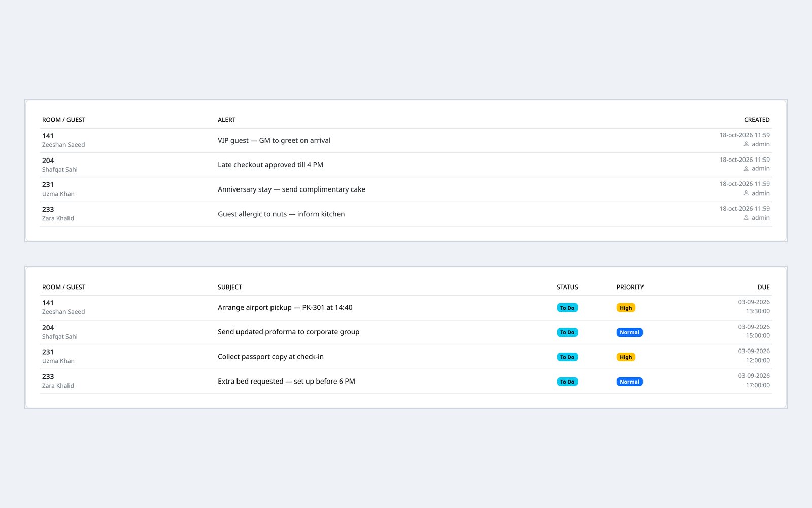Click the ALERT column header
Image resolution: width=812 pixels, height=508 pixels.
pos(227,120)
